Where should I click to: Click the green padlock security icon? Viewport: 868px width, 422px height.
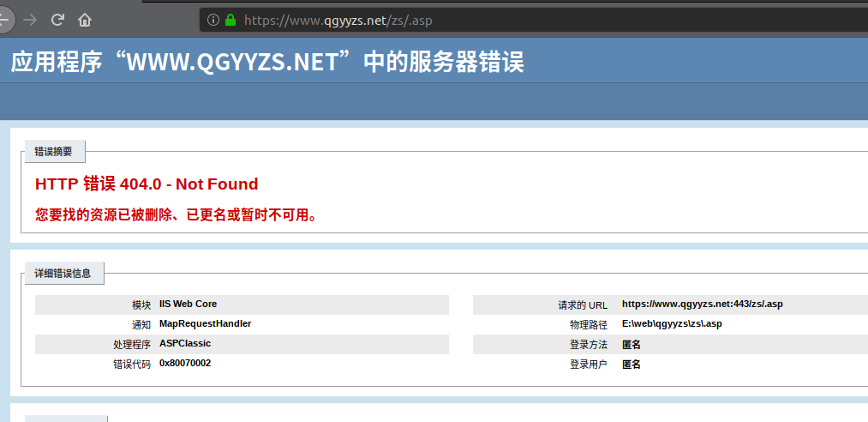click(230, 20)
